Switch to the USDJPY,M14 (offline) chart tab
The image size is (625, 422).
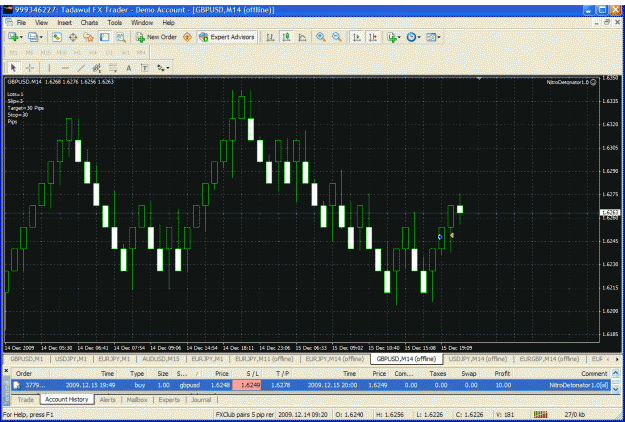(478, 359)
